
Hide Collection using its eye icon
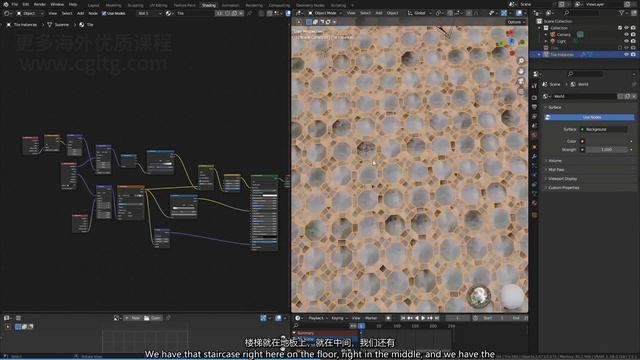pyautogui.click(x=627, y=28)
